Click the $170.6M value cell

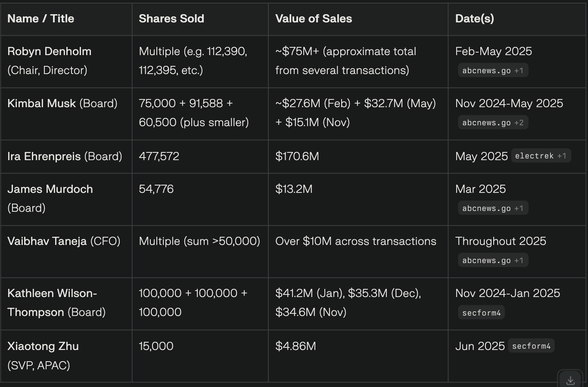[297, 156]
